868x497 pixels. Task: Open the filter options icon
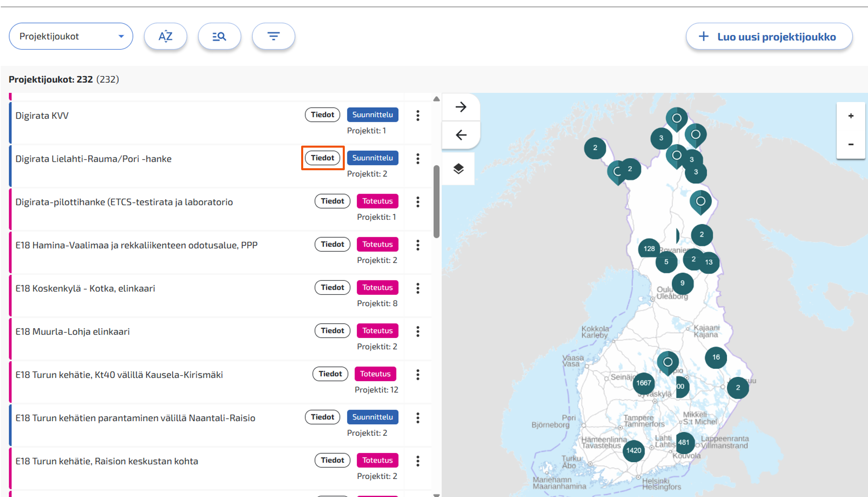[x=274, y=36]
